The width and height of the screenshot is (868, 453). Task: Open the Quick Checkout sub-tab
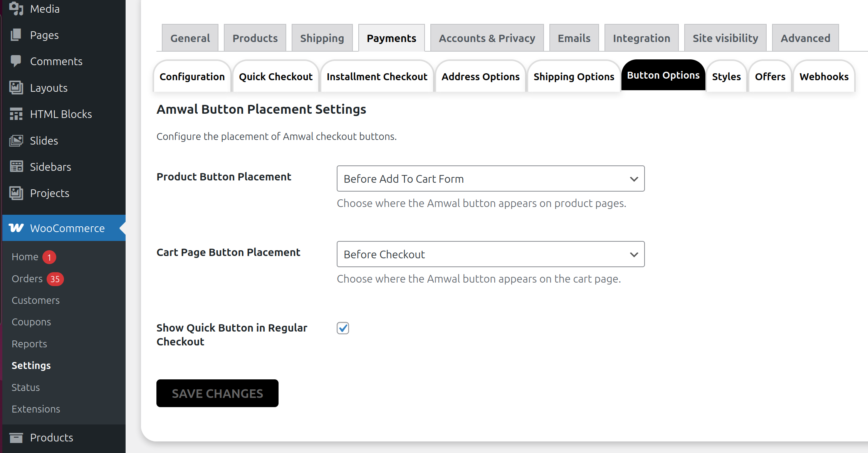coord(275,76)
